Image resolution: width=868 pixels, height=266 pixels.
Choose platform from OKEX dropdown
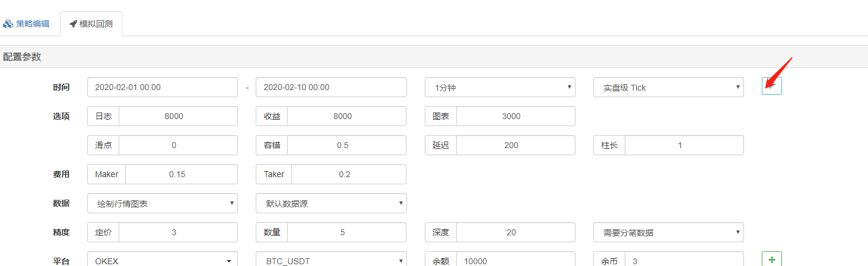click(x=163, y=260)
